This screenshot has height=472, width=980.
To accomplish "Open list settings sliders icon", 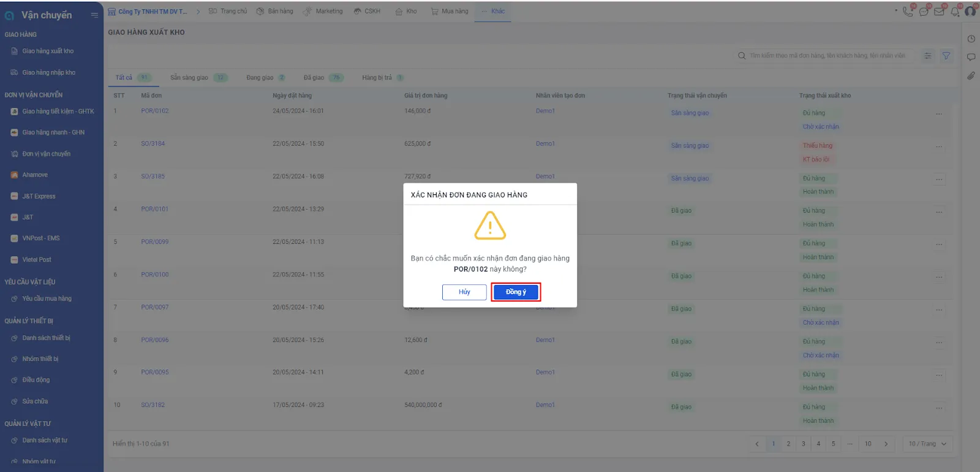I will (928, 56).
